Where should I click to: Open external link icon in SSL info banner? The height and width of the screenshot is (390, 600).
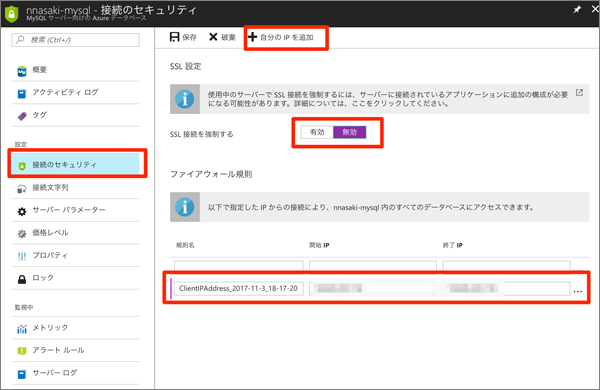579,92
